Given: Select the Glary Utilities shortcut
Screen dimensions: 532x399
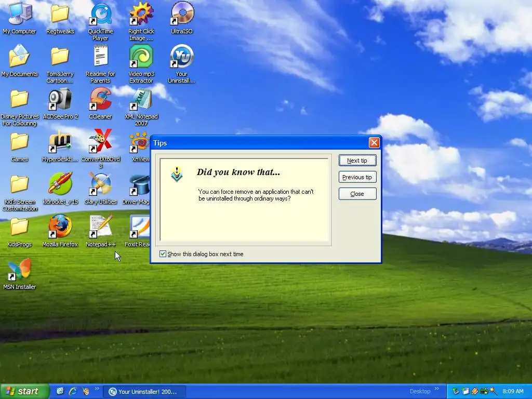Looking at the screenshot, I should point(100,189).
